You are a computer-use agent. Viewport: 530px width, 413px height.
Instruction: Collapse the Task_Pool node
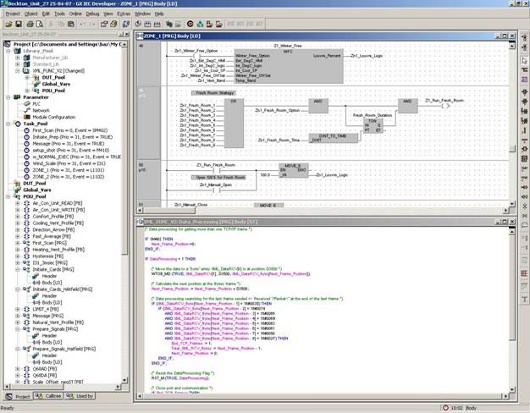pyautogui.click(x=8, y=124)
